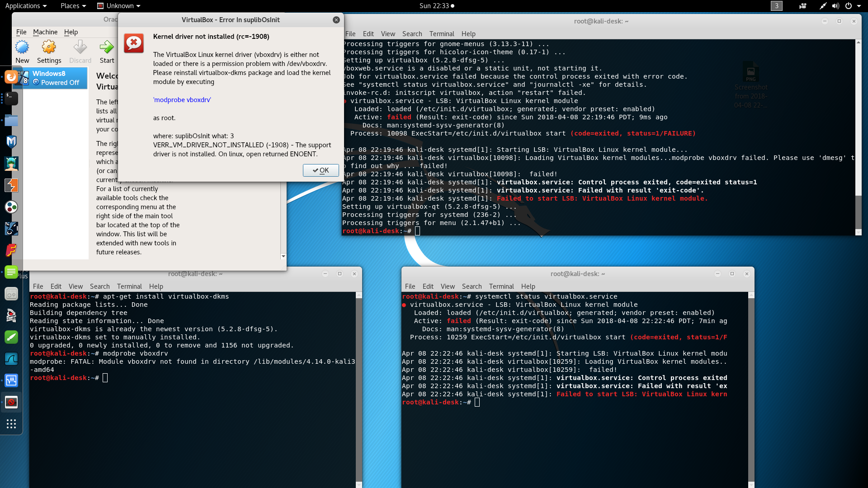The height and width of the screenshot is (488, 868).
Task: Show all applications grid
Action: pyautogui.click(x=11, y=424)
